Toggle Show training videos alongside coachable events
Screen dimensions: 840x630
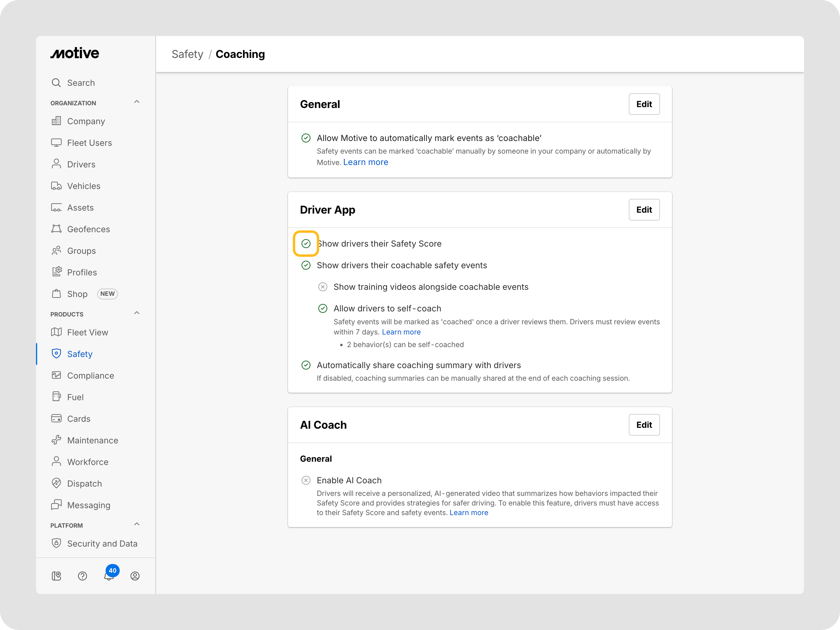[x=322, y=287]
